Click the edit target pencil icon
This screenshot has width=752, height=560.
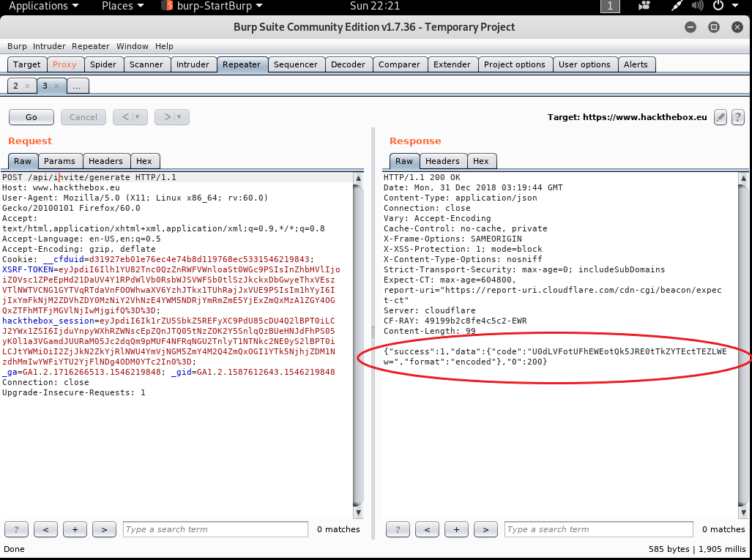721,117
